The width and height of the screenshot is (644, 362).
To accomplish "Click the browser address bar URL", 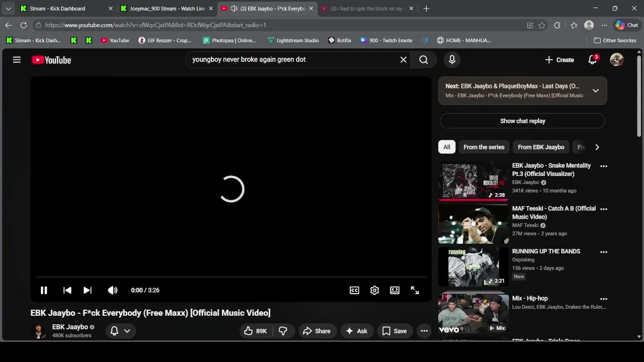I will click(155, 25).
